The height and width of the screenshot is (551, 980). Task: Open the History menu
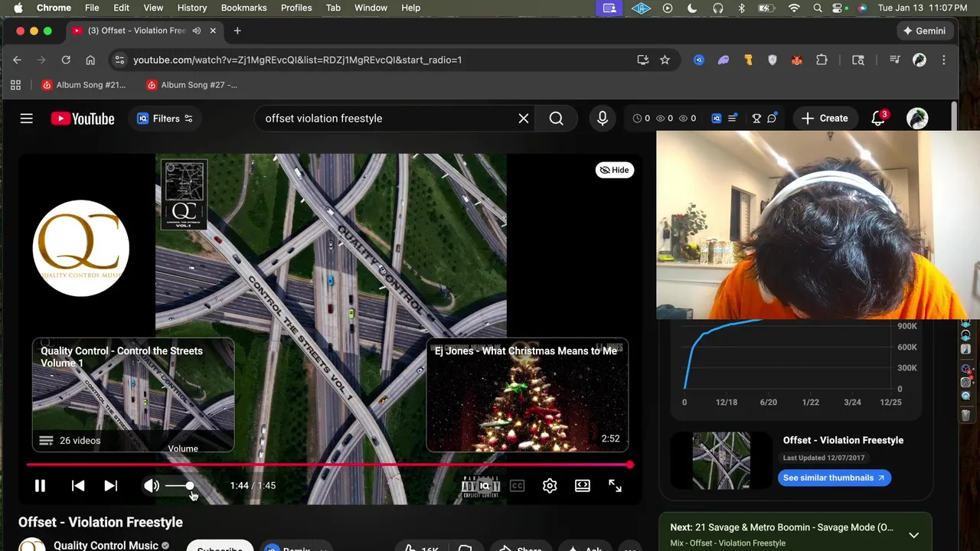click(192, 8)
